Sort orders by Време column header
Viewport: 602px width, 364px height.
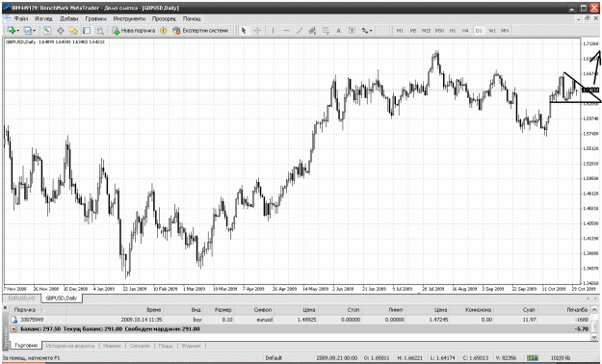[x=153, y=309]
